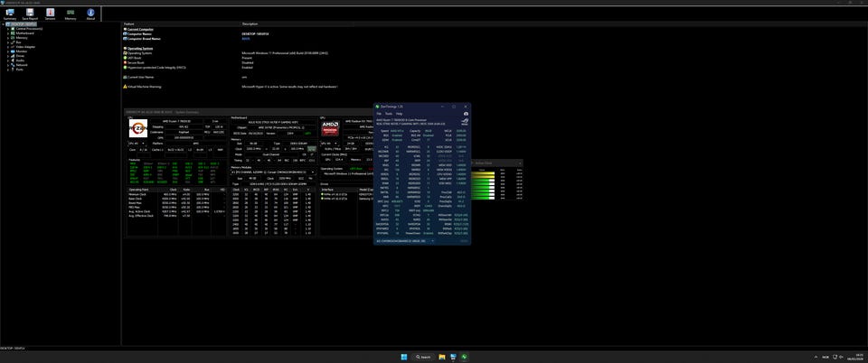Click the taskbar Search box

point(421,357)
